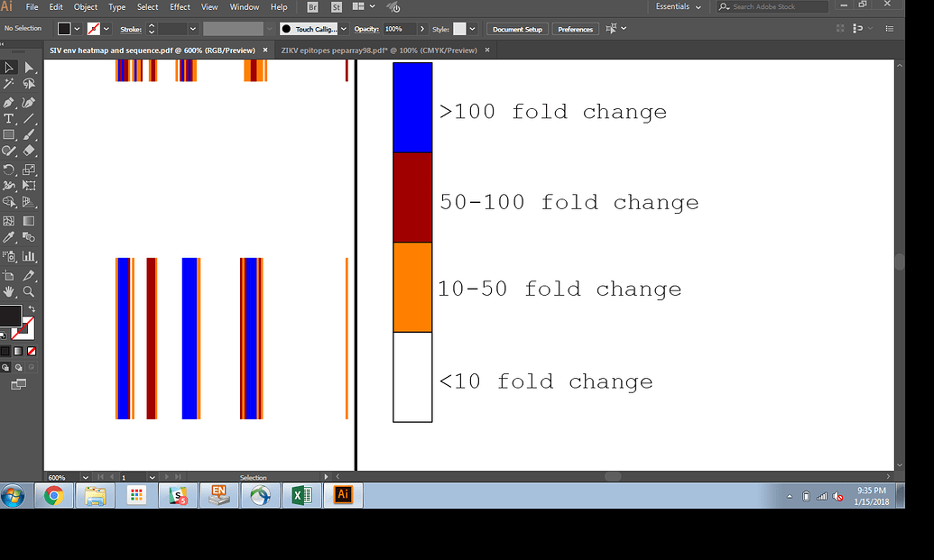The width and height of the screenshot is (934, 560).
Task: Select the Direct Selection tool
Action: [27, 67]
